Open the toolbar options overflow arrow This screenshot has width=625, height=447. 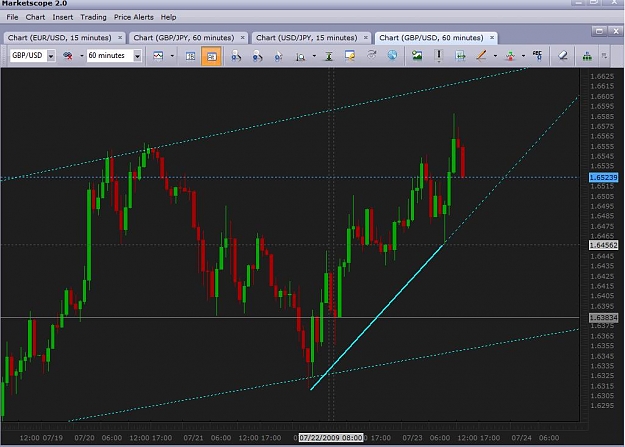[604, 56]
